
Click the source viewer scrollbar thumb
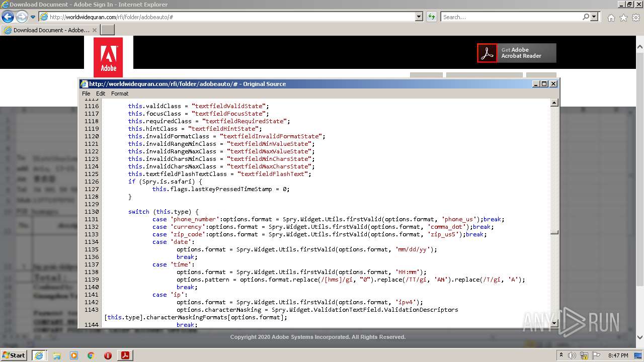coord(554,232)
